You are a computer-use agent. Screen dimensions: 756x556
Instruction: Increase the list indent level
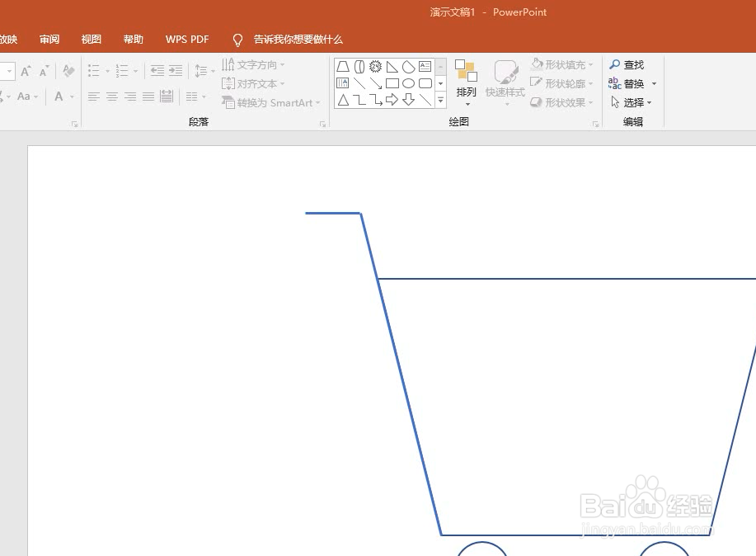(x=176, y=71)
